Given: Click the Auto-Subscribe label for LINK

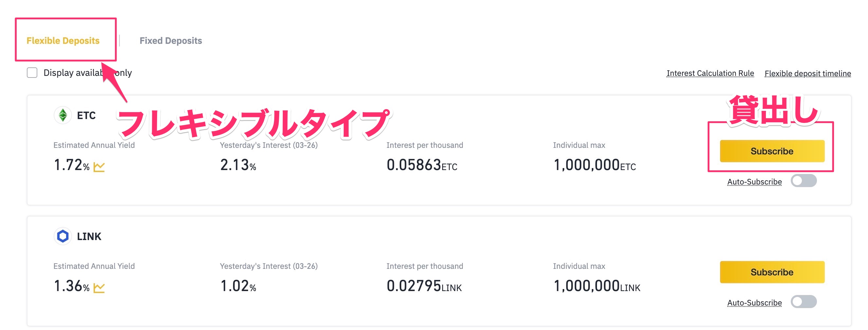Looking at the screenshot, I should click(x=754, y=303).
